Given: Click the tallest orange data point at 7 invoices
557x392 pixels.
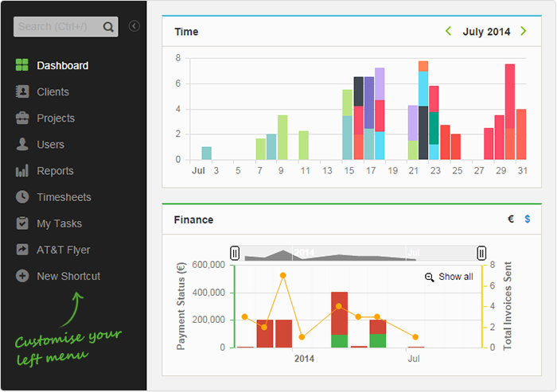Looking at the screenshot, I should [x=282, y=276].
